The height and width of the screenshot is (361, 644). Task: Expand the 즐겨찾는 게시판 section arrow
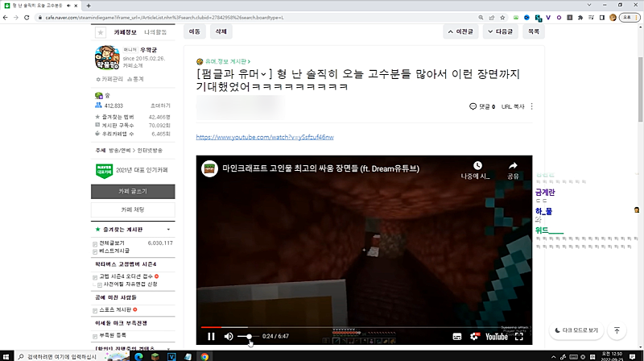[167, 230]
